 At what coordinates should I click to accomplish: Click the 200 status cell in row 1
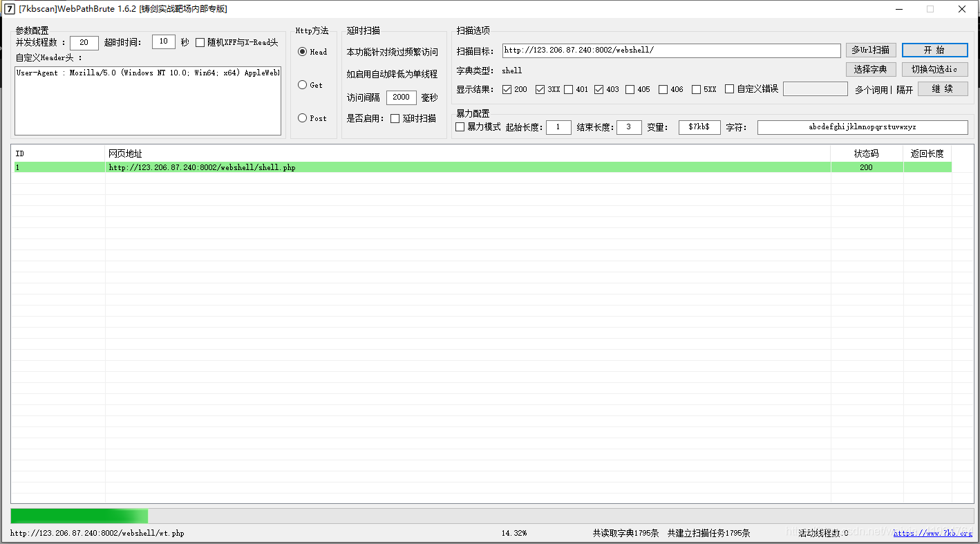click(867, 167)
